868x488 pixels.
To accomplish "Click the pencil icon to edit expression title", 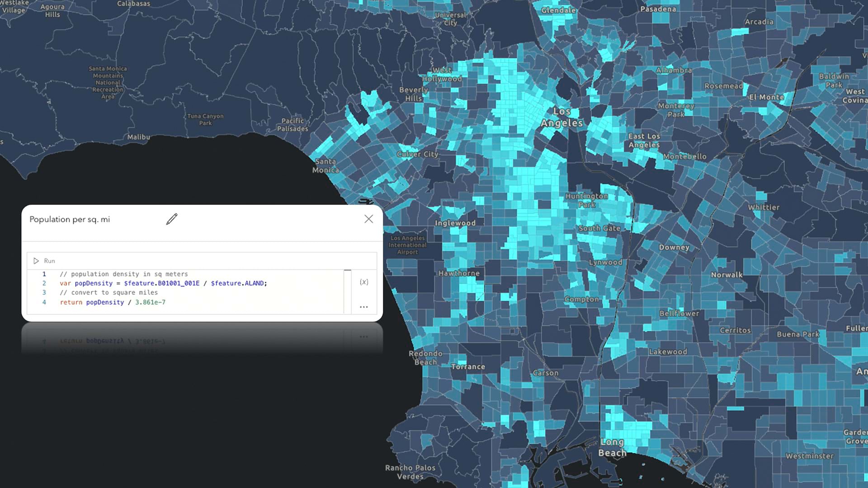I will click(172, 219).
